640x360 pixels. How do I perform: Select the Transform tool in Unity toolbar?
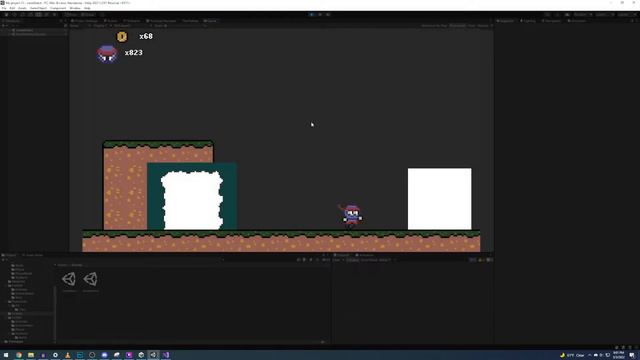click(46, 14)
